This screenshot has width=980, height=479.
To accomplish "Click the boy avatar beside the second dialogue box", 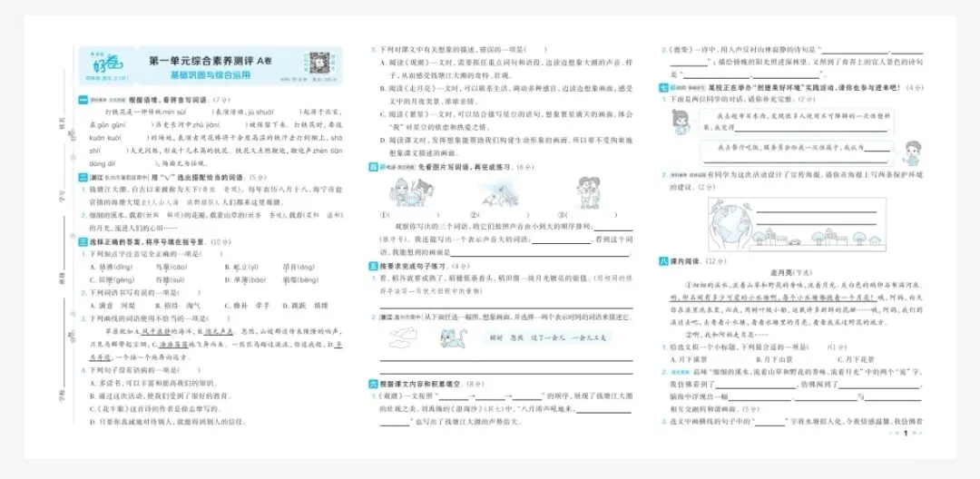I will 913,153.
